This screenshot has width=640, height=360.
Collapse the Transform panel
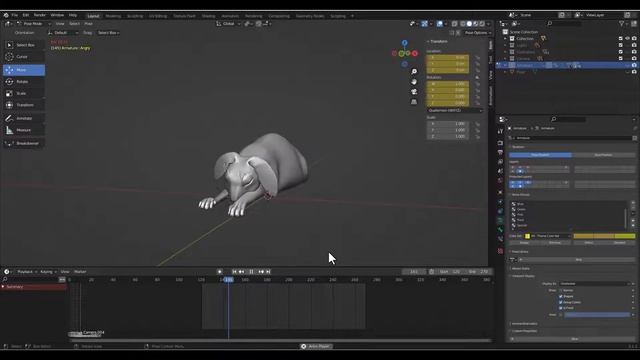[x=437, y=42]
